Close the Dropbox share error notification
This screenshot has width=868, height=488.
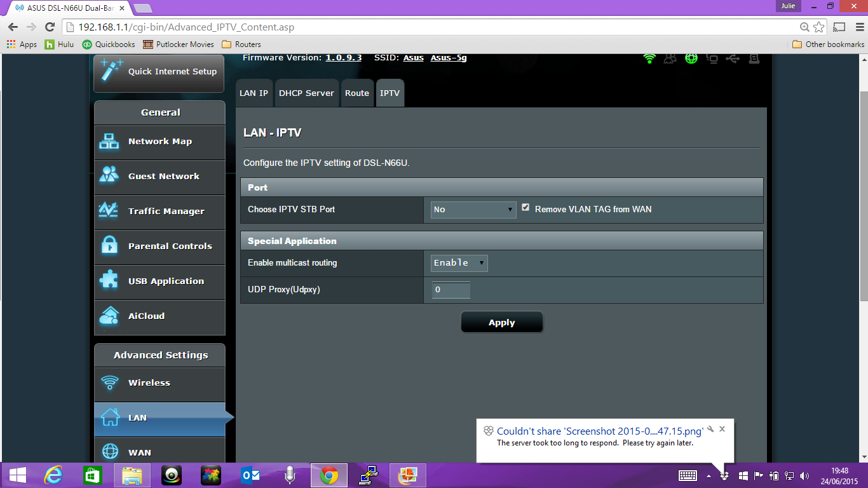[x=722, y=429]
